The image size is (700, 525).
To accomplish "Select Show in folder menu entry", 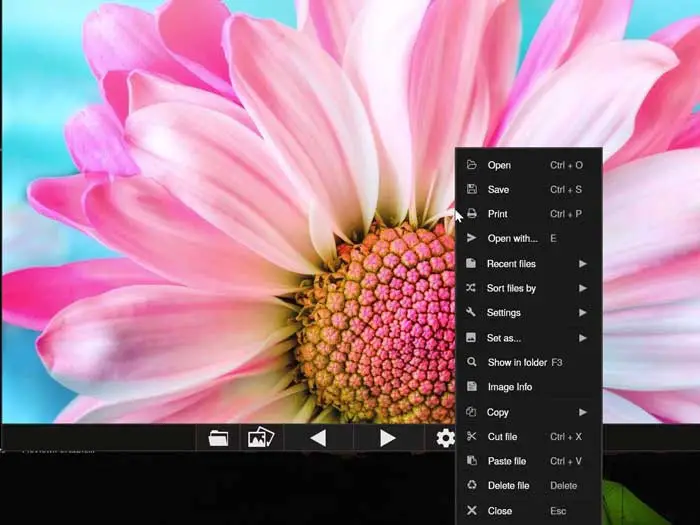I will [529, 362].
